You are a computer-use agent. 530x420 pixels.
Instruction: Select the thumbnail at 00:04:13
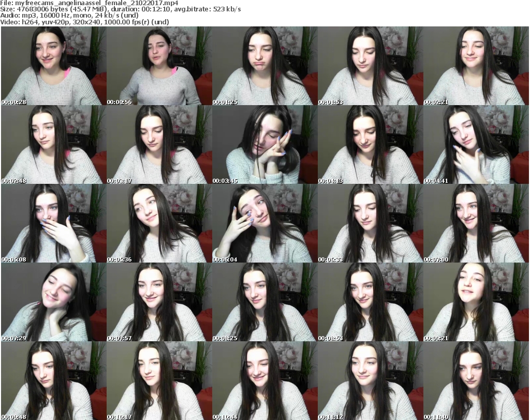pos(370,144)
